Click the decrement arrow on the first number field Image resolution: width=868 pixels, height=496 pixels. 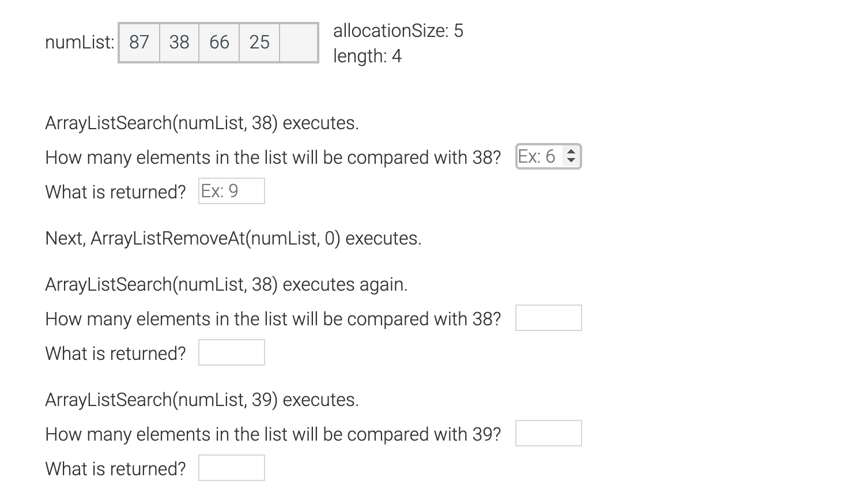[x=571, y=160]
